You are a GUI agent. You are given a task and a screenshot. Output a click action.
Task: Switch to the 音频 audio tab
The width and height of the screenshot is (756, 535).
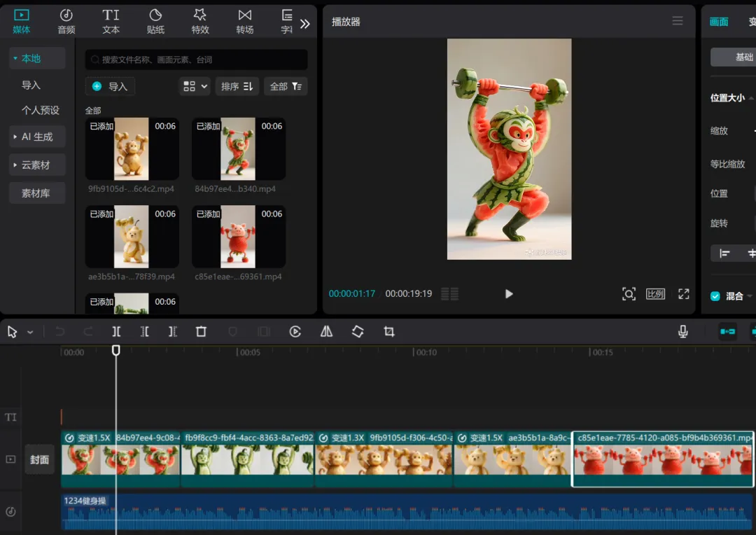pos(66,22)
